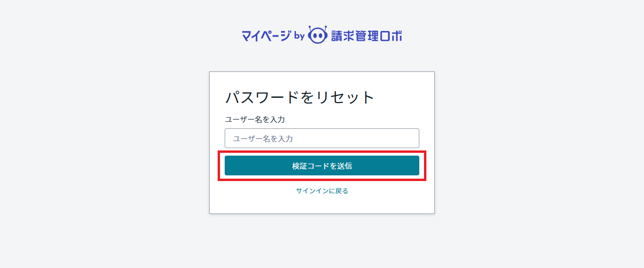Click the red-highlighted send code button
This screenshot has height=268, width=644.
(322, 166)
